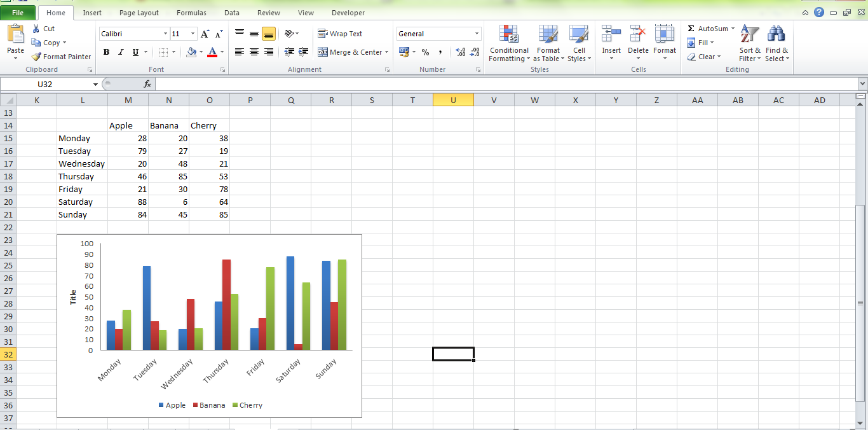Switch to the Formulas ribbon tab
Image resolution: width=868 pixels, height=430 pixels.
191,12
